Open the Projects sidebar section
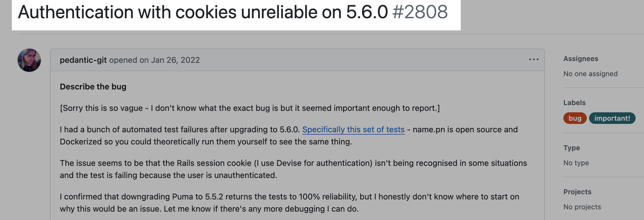The width and height of the screenshot is (644, 220). (x=577, y=192)
